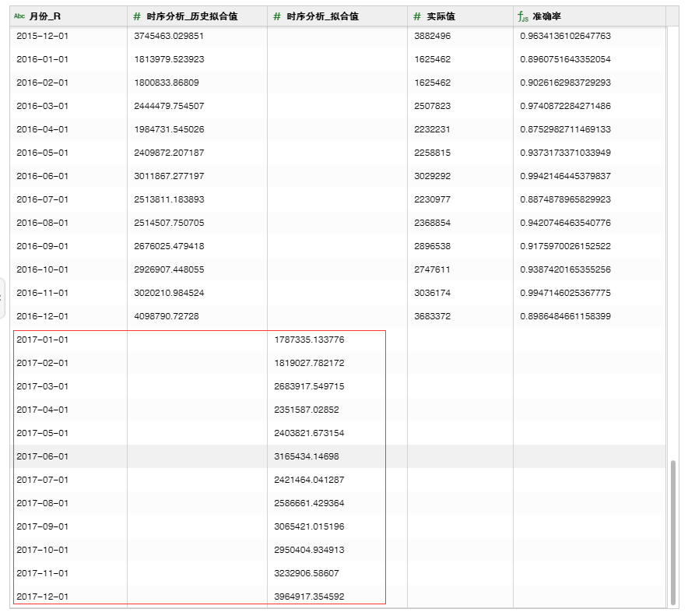Select the actual value 3683372 cell

[432, 316]
